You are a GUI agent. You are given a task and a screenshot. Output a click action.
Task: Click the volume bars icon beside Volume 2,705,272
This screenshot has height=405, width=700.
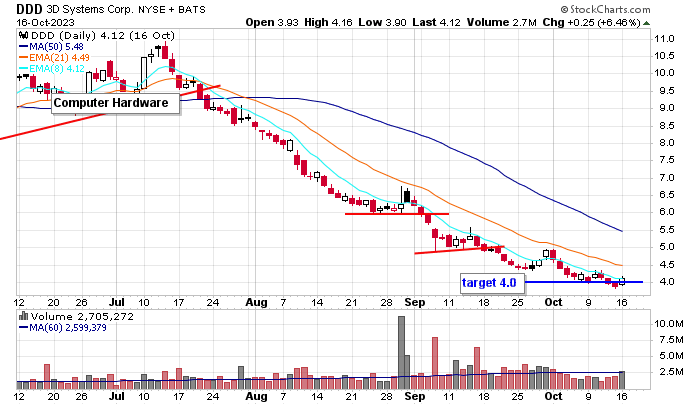23,316
